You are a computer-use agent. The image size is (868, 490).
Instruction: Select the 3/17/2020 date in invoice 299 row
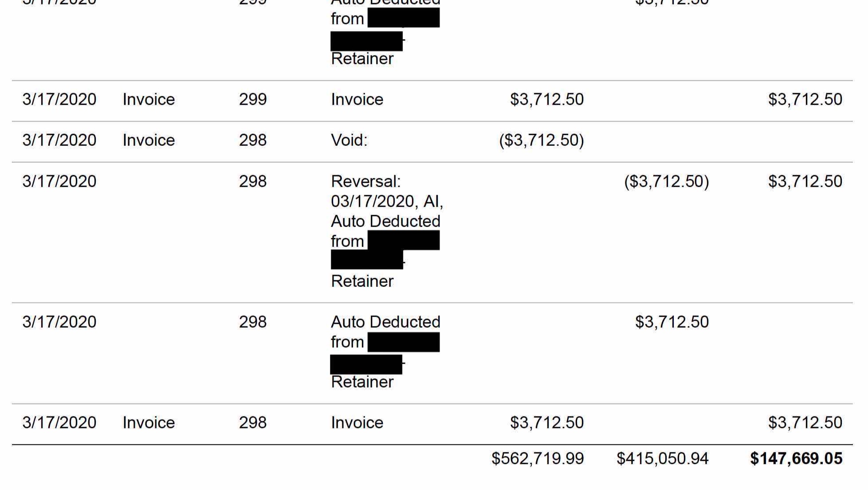point(59,99)
